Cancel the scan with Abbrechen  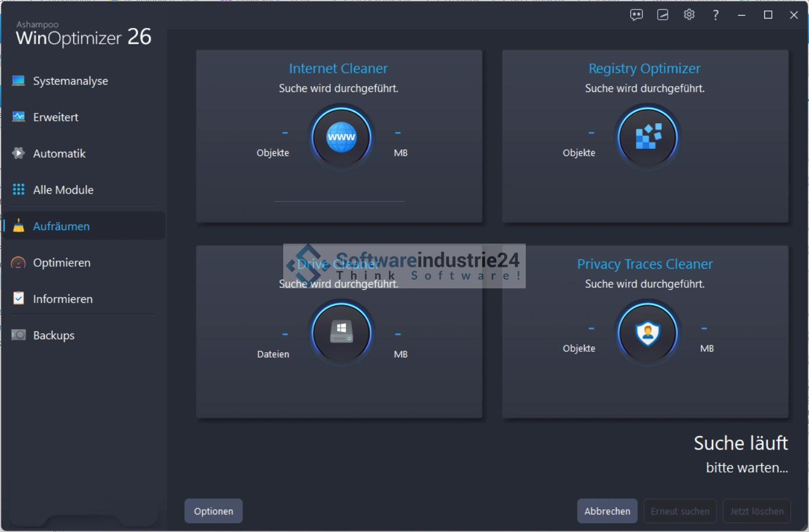point(607,511)
